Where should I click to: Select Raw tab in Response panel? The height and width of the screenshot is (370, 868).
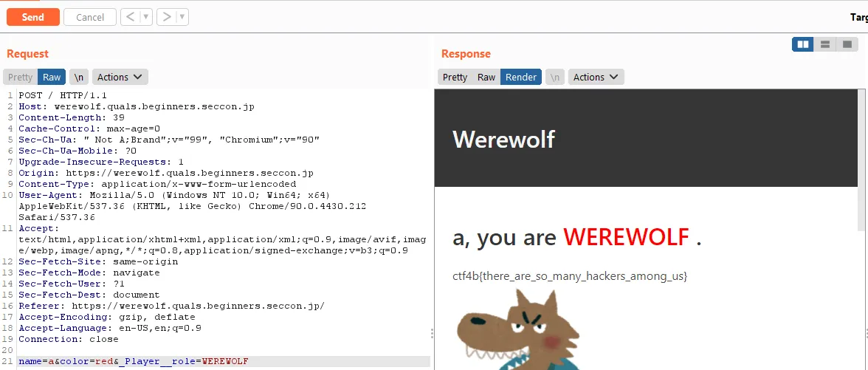(x=486, y=77)
